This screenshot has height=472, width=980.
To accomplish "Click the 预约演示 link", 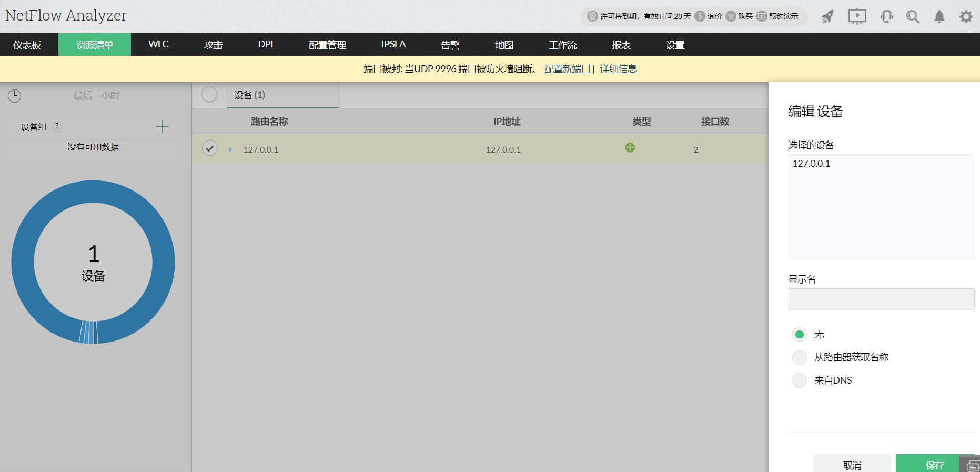I will coord(784,16).
